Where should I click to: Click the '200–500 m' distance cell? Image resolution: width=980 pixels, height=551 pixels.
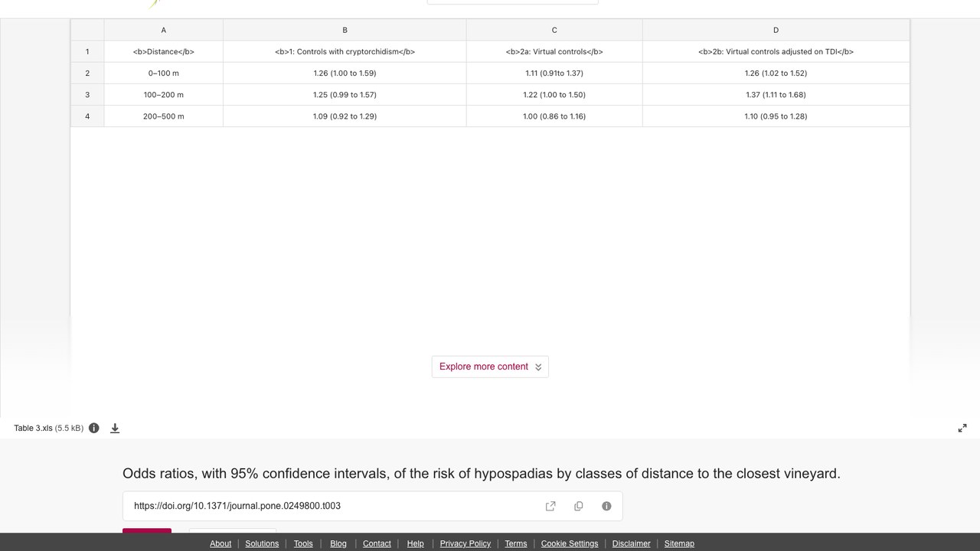coord(163,116)
